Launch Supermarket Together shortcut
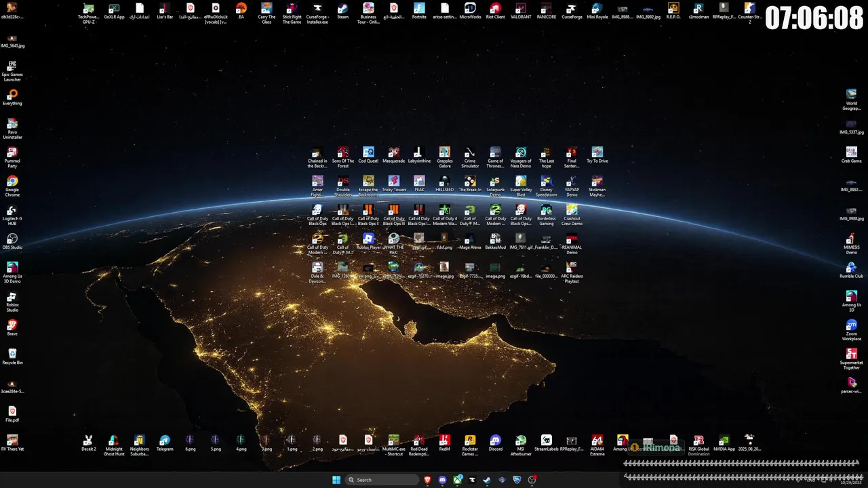 click(x=852, y=359)
